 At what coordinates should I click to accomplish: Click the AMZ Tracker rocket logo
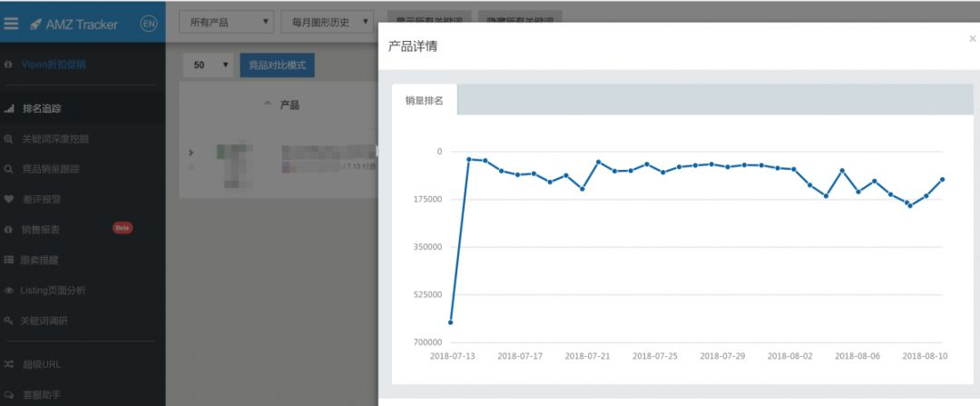pyautogui.click(x=35, y=25)
